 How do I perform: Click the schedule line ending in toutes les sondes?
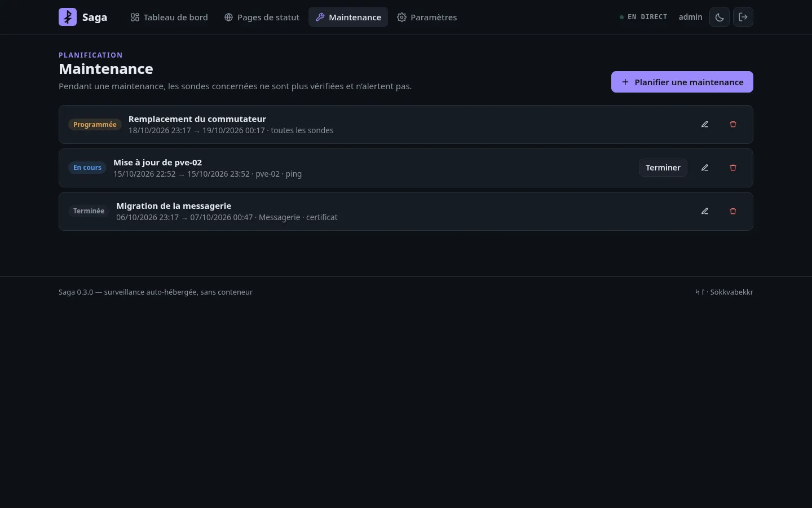[x=231, y=130]
